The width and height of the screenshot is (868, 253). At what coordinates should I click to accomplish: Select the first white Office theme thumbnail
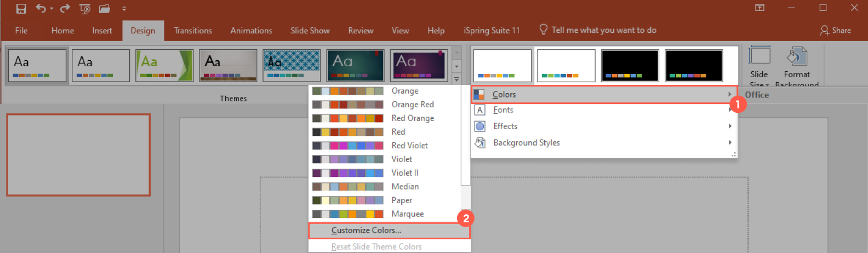(x=37, y=65)
